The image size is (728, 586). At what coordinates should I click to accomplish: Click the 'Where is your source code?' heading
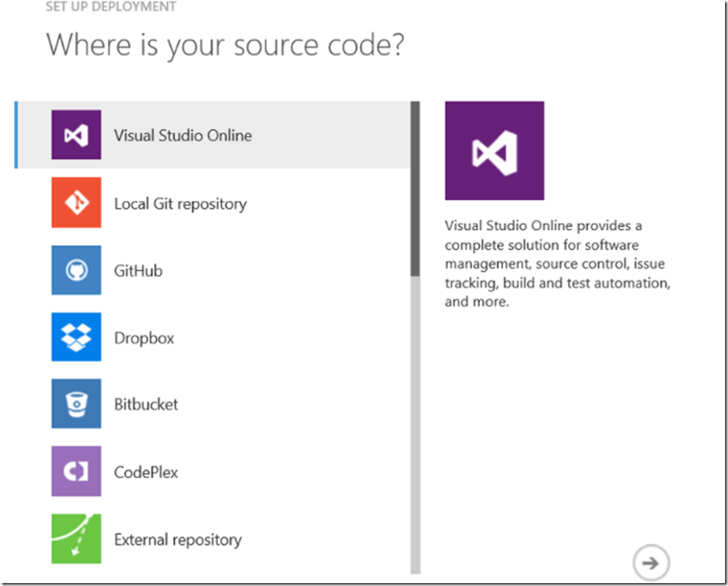(x=226, y=45)
